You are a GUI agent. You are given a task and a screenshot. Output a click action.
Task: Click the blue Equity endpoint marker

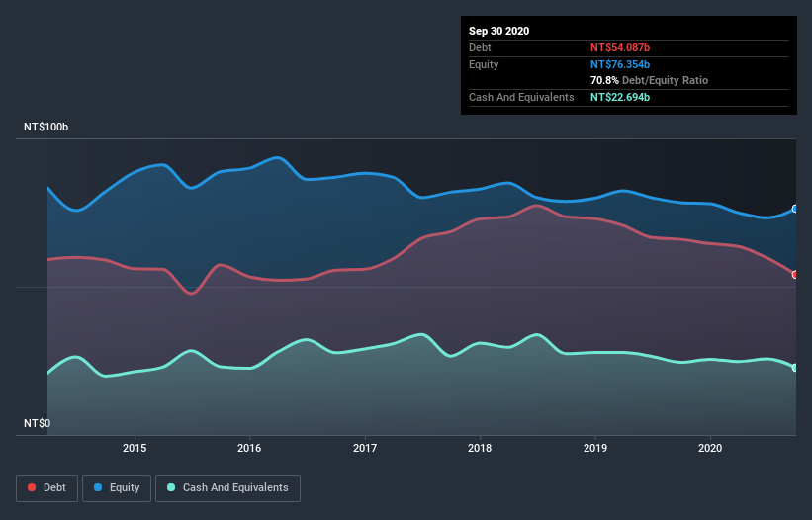pyautogui.click(x=795, y=209)
